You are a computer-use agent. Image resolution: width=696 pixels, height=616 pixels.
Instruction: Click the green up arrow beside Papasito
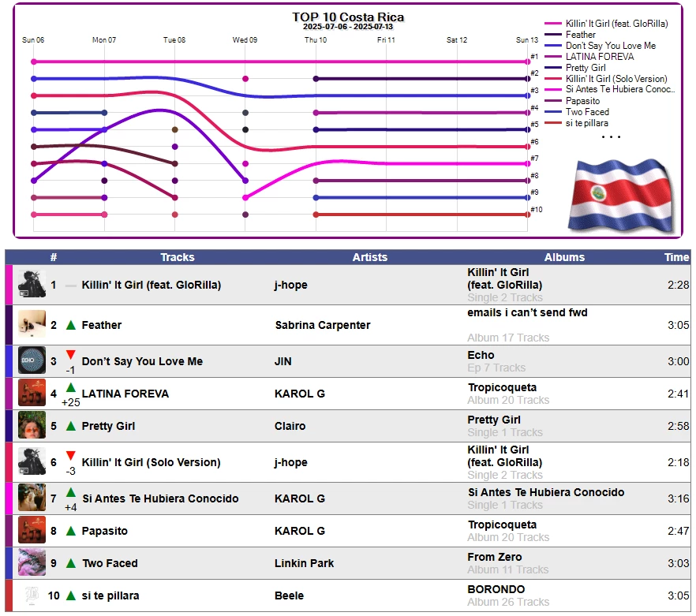[x=70, y=531]
